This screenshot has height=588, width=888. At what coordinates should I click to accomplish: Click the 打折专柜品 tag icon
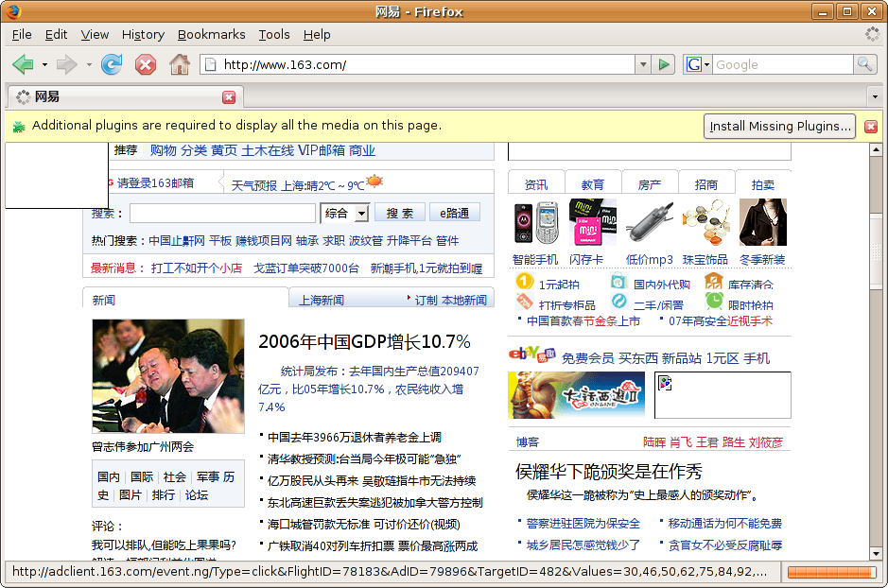(525, 302)
